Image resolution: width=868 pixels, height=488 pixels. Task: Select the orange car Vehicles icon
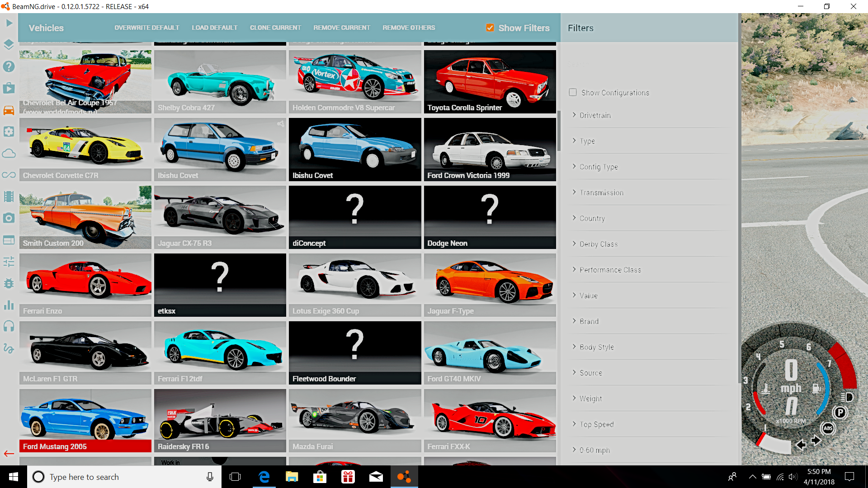click(x=9, y=110)
